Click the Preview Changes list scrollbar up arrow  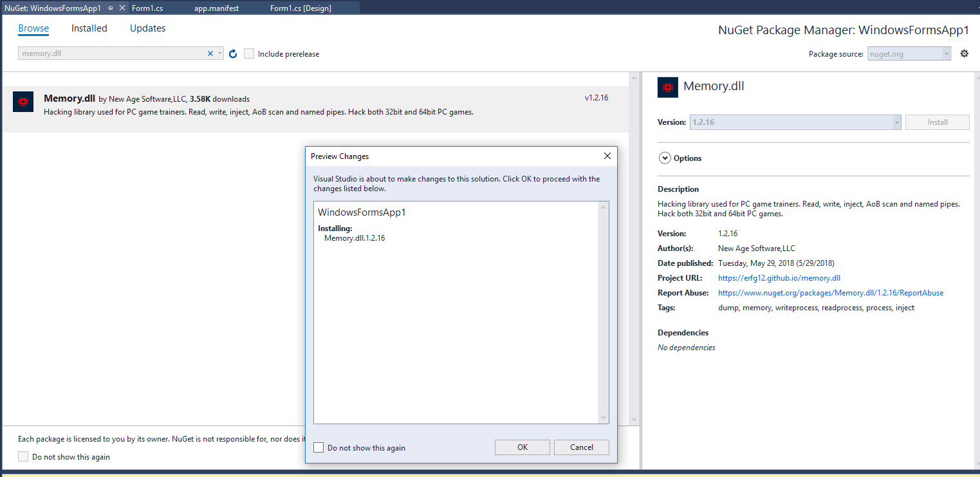604,207
